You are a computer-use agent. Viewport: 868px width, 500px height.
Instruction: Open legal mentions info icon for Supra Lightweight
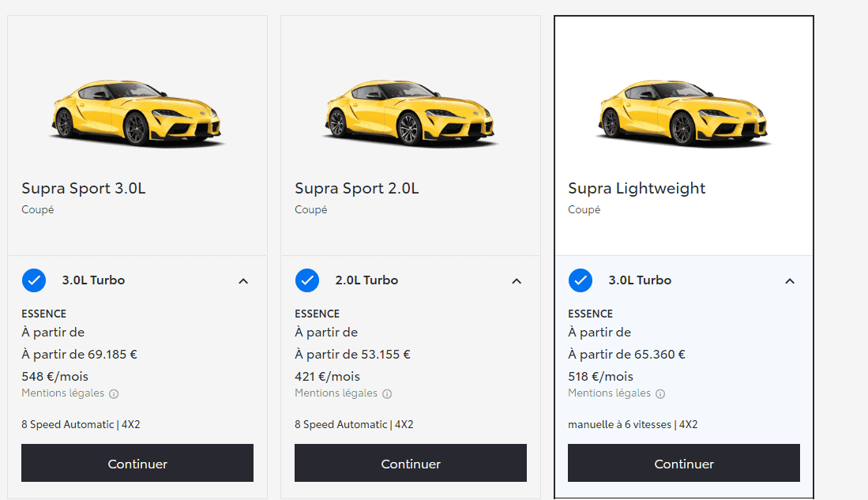click(x=660, y=393)
